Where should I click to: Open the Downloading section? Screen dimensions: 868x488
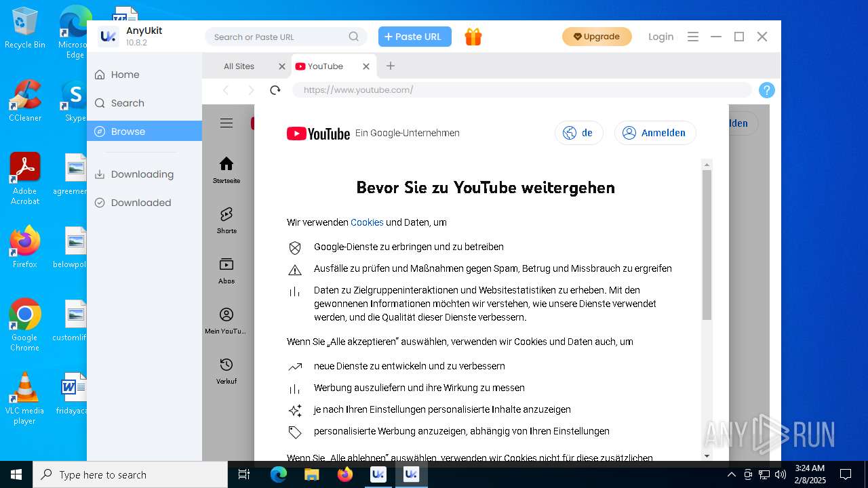[144, 174]
